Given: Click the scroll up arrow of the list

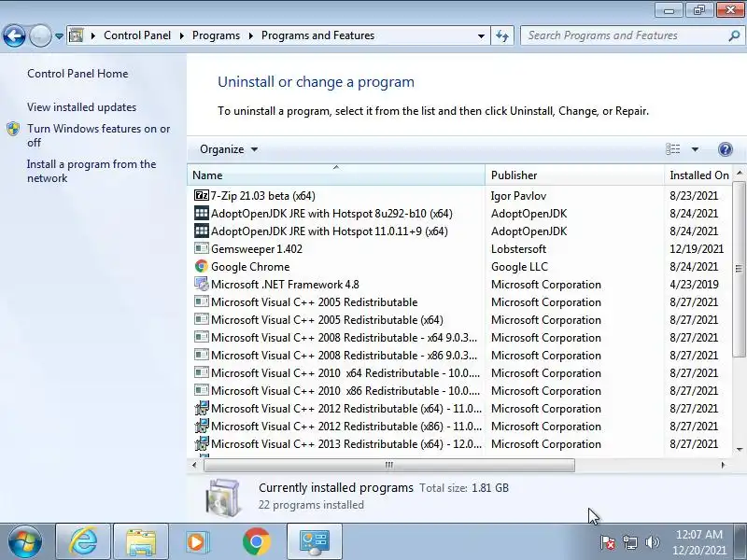Looking at the screenshot, I should pos(740,173).
